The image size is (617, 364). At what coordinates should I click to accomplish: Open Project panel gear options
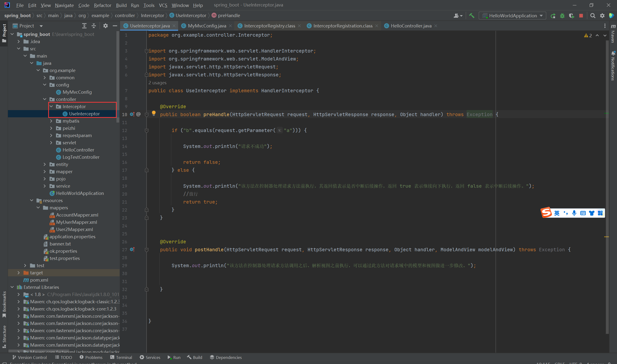tap(106, 26)
